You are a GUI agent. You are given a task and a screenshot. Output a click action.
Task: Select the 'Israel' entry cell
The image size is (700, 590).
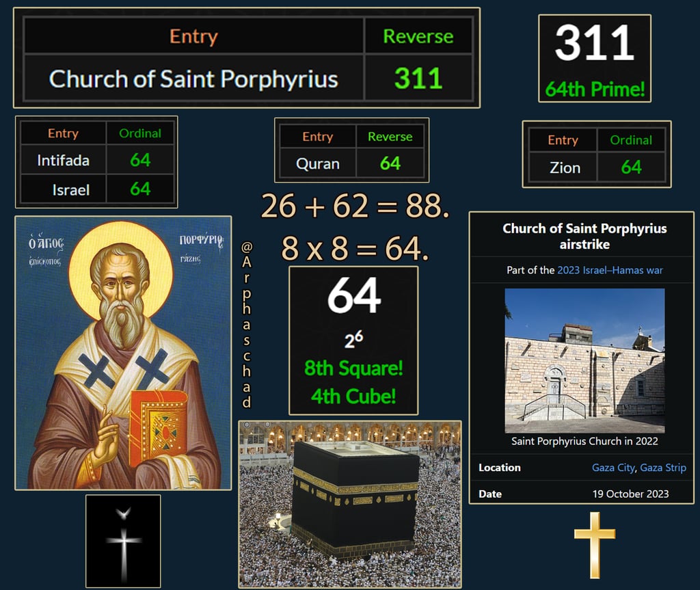[64, 190]
